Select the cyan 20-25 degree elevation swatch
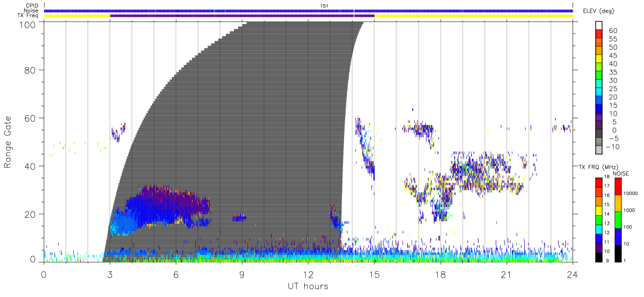This screenshot has width=644, height=297. pyautogui.click(x=599, y=92)
